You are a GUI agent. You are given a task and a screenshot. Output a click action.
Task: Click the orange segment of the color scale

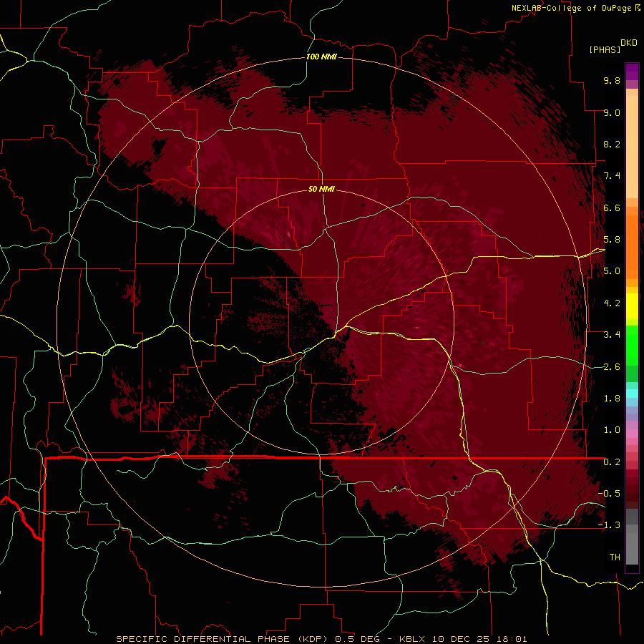click(x=632, y=247)
